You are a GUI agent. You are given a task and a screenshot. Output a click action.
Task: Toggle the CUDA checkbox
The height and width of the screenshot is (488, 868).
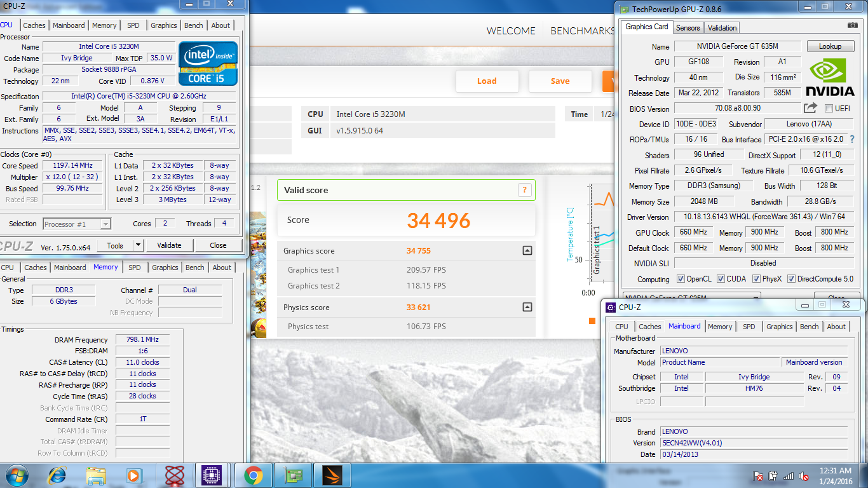721,279
